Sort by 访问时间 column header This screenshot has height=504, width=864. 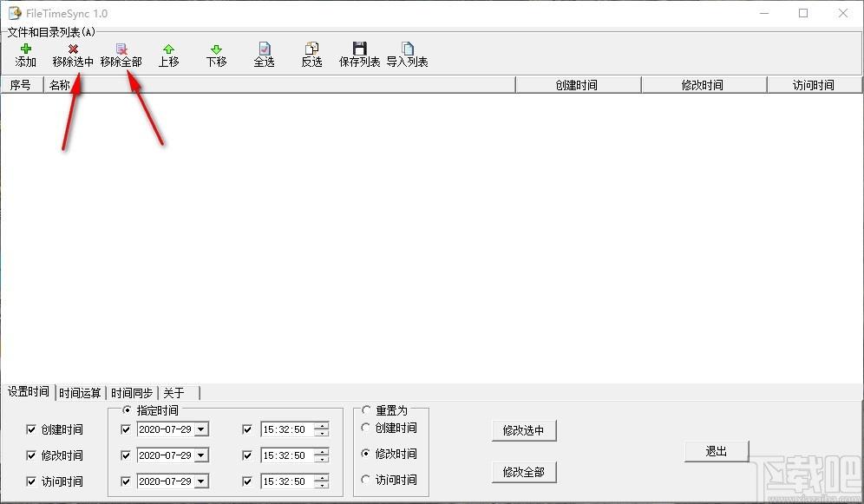coord(815,85)
